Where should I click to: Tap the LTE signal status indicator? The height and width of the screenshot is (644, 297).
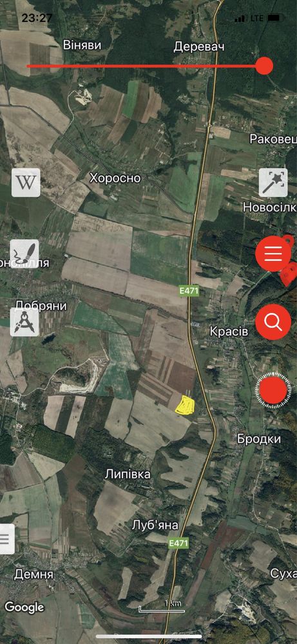[x=257, y=19]
